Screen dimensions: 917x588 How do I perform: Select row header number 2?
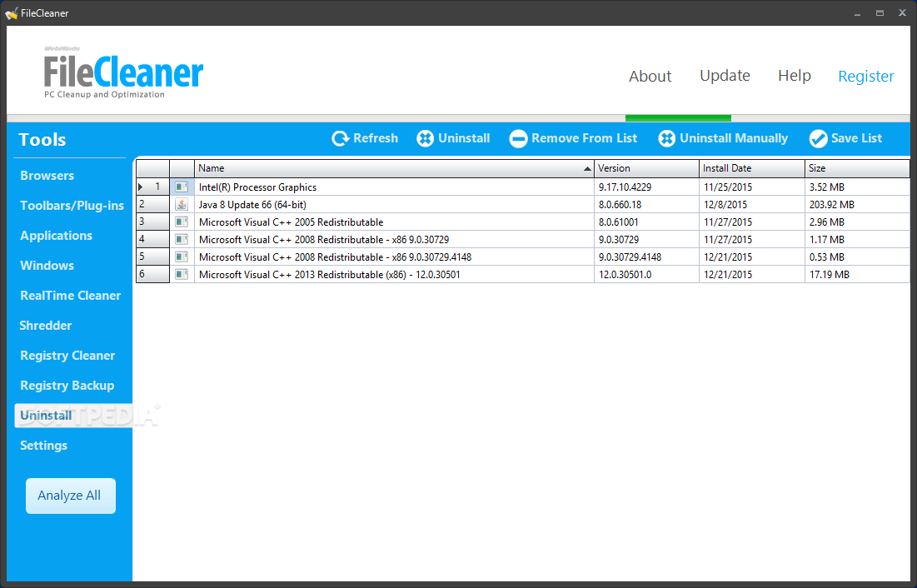coord(152,204)
